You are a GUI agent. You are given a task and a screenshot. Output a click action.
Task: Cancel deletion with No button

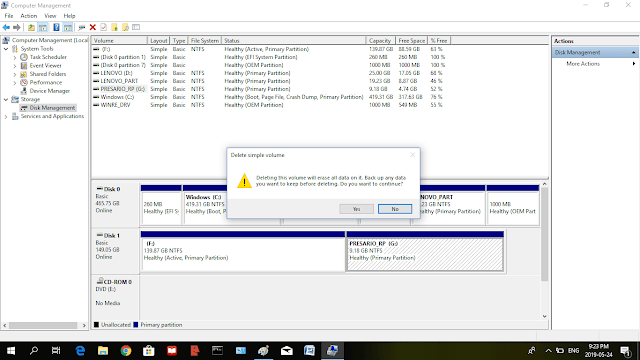(395, 209)
